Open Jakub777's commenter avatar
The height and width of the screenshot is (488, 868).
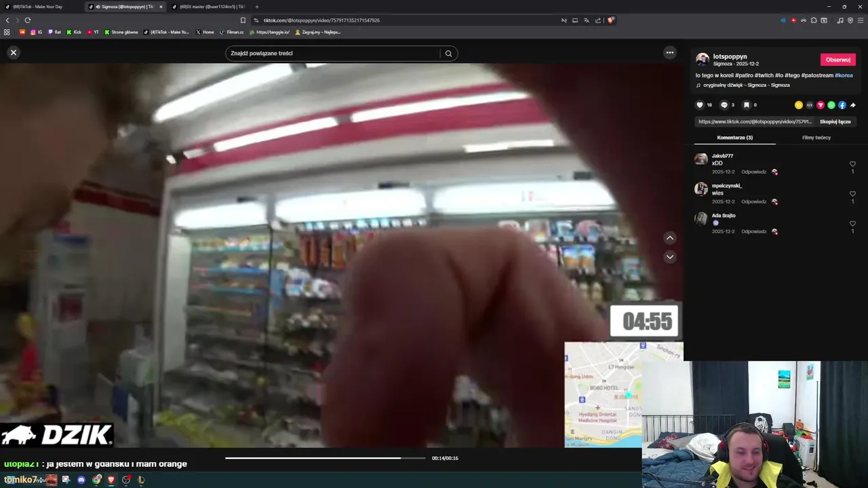[x=701, y=159]
